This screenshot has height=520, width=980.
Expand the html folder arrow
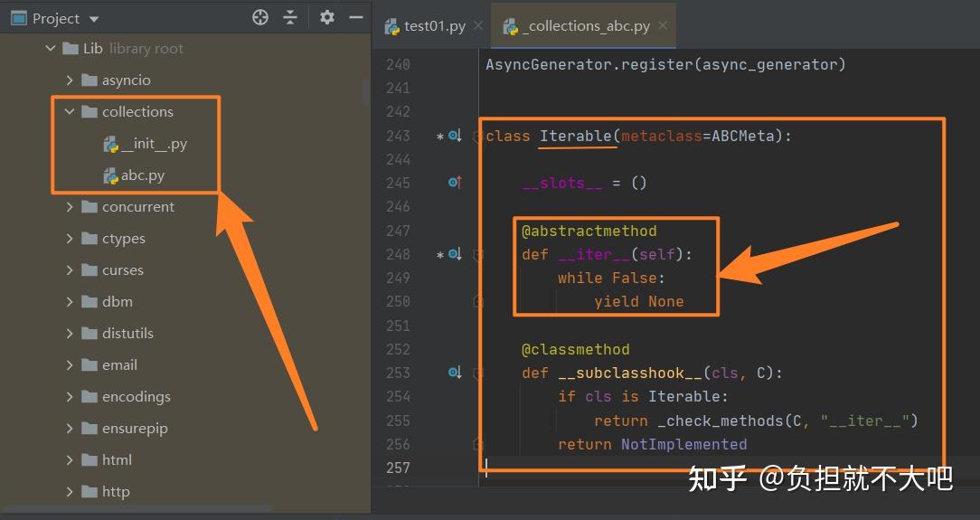coord(70,460)
